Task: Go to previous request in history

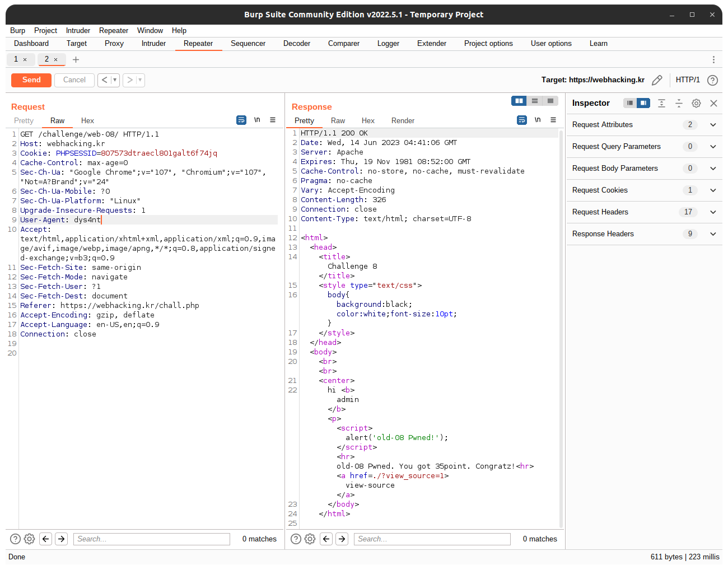Action: point(104,80)
